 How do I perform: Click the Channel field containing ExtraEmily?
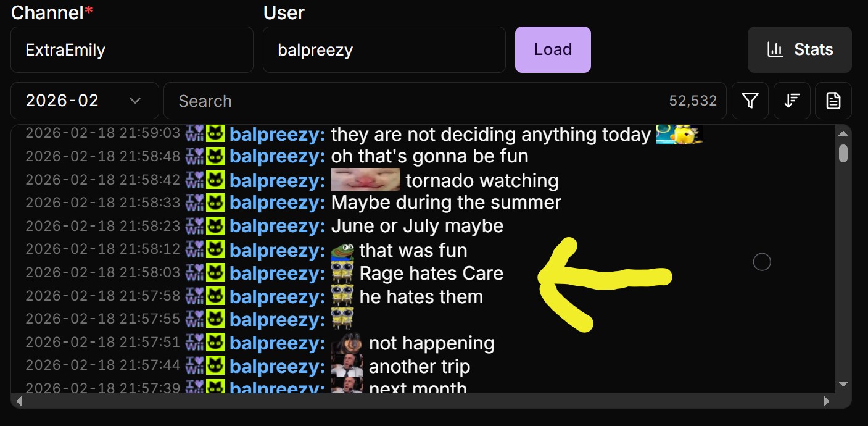(132, 49)
